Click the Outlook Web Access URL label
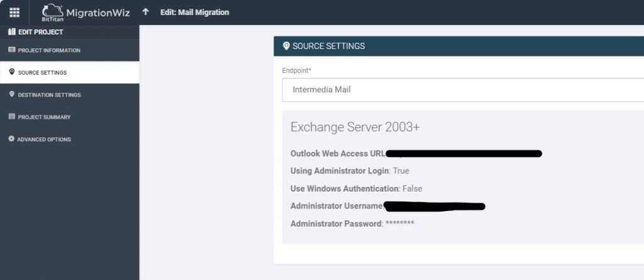The height and width of the screenshot is (280, 644). [x=338, y=154]
